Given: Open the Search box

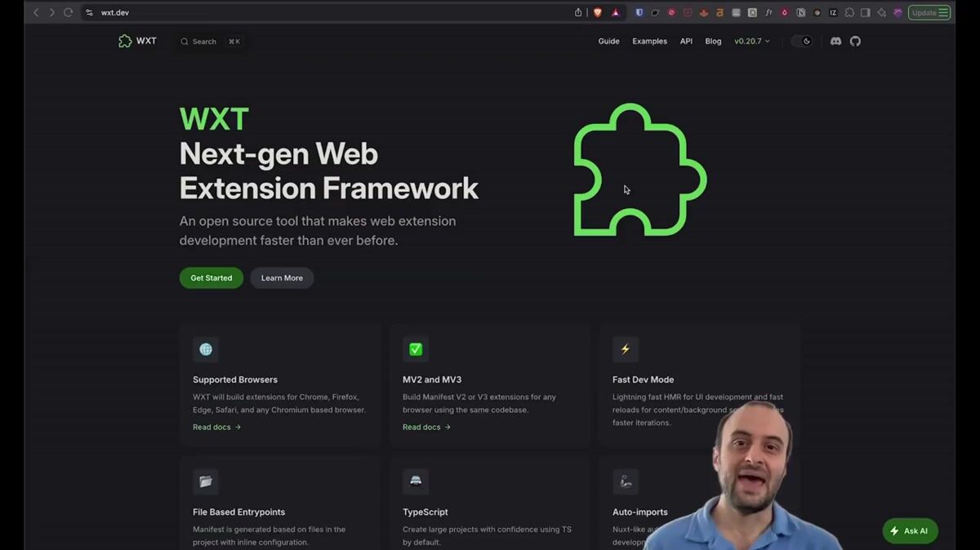Looking at the screenshot, I should [x=211, y=42].
